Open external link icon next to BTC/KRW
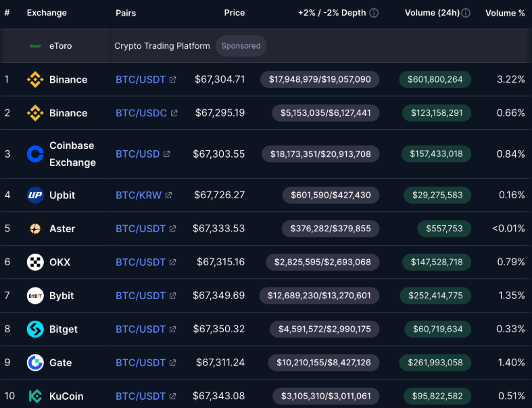The height and width of the screenshot is (408, 532). (168, 196)
